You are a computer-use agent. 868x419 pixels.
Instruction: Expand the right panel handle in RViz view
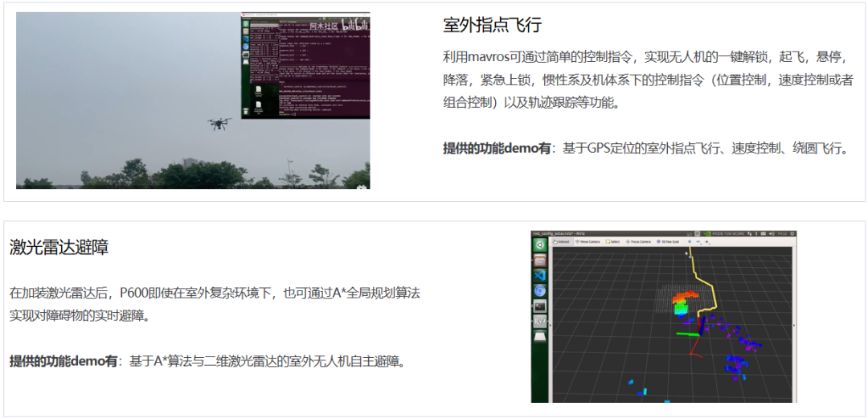794,324
